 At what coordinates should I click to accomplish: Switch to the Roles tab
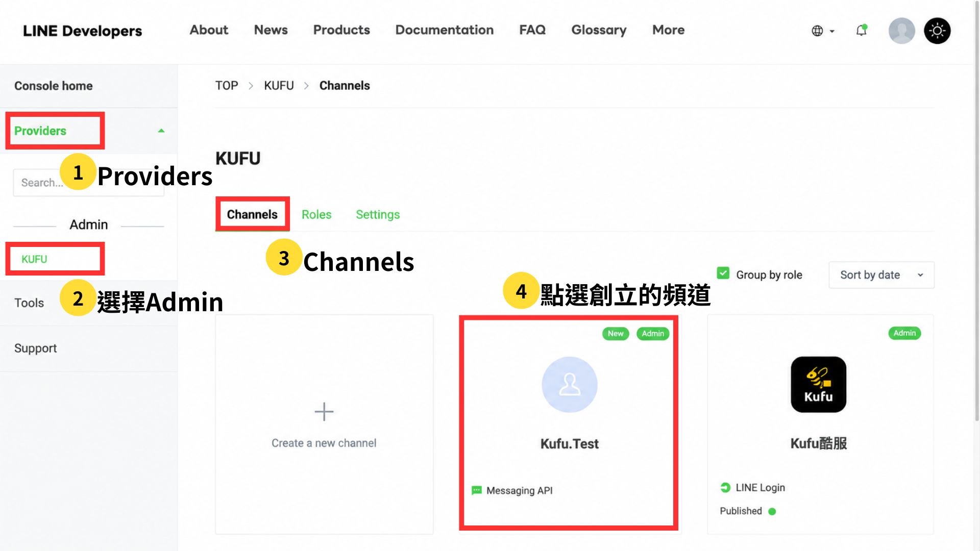316,214
